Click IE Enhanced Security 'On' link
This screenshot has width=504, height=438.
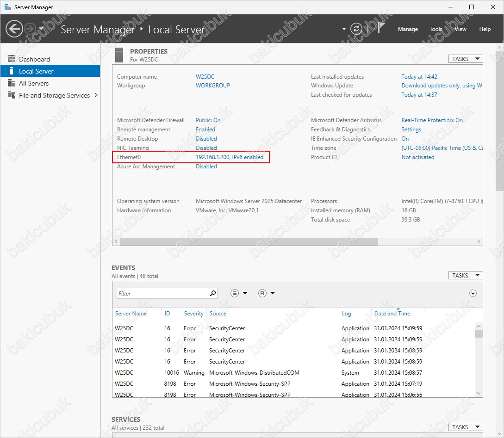pos(405,139)
